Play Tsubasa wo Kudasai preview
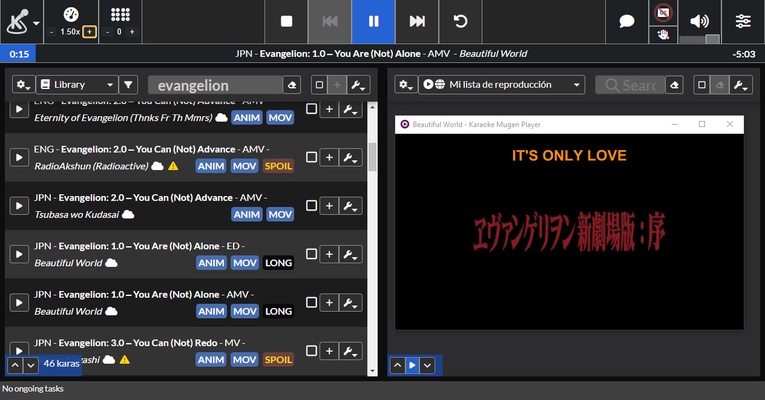Viewport: 765px width, 400px height. 19,205
